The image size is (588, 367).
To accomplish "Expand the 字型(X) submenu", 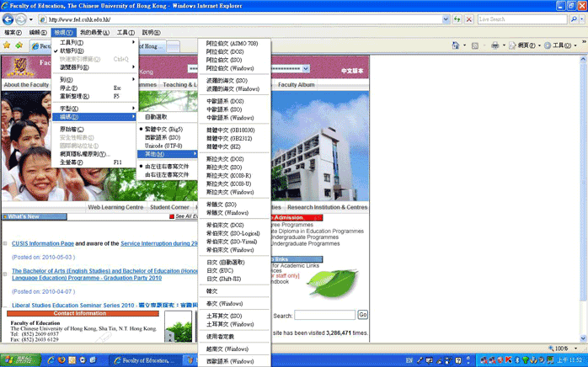I will [x=95, y=109].
